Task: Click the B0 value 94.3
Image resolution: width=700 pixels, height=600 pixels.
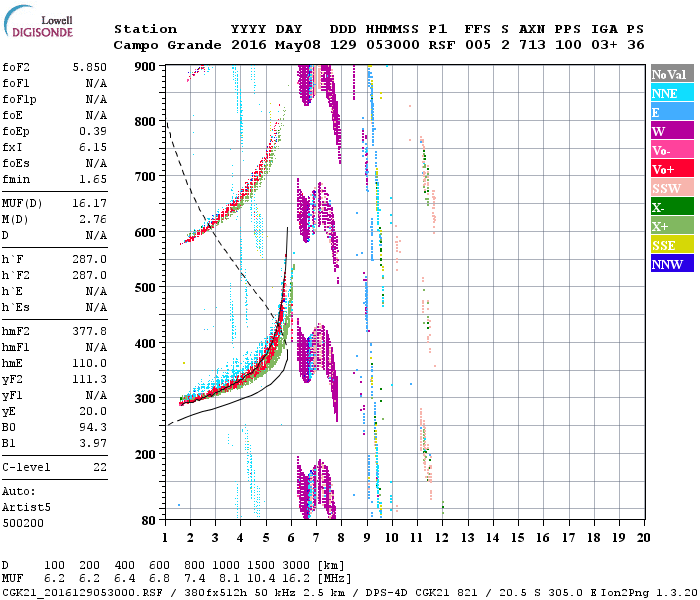Action: 93,427
